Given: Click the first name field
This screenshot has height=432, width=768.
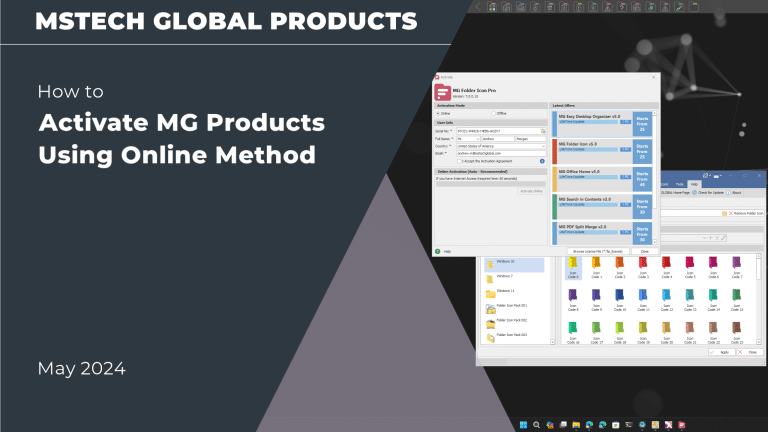Looking at the screenshot, I should (498, 139).
